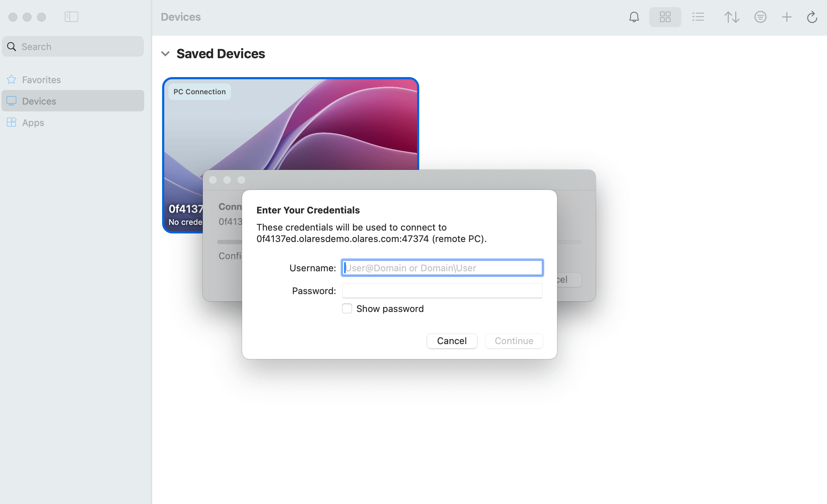The height and width of the screenshot is (504, 827).
Task: Focus the Username input field
Action: tap(442, 268)
